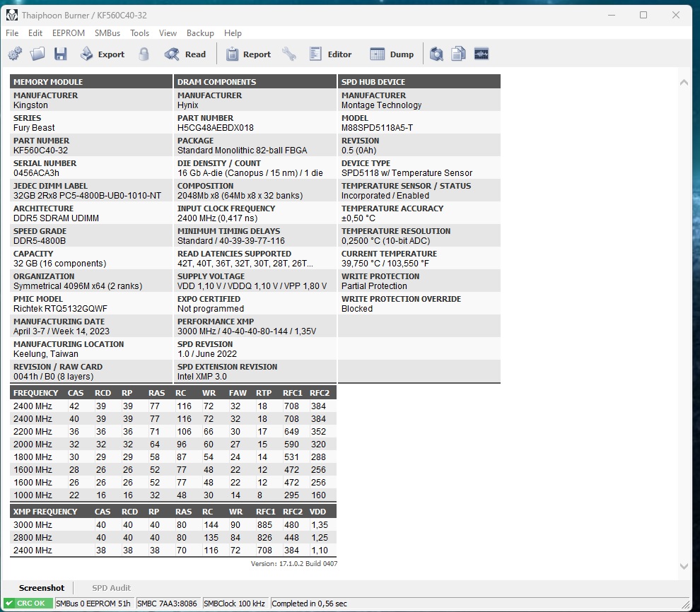Image resolution: width=700 pixels, height=612 pixels.
Task: Click the current temperature 39,750 °C value
Action: point(385,264)
